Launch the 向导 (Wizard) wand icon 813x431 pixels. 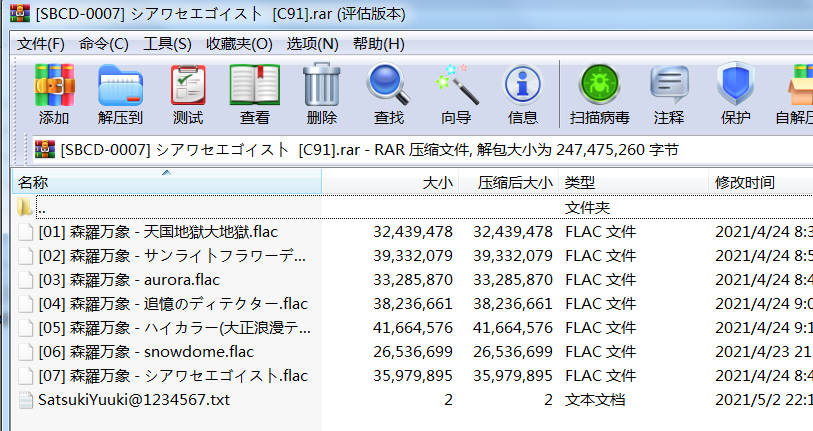point(455,95)
